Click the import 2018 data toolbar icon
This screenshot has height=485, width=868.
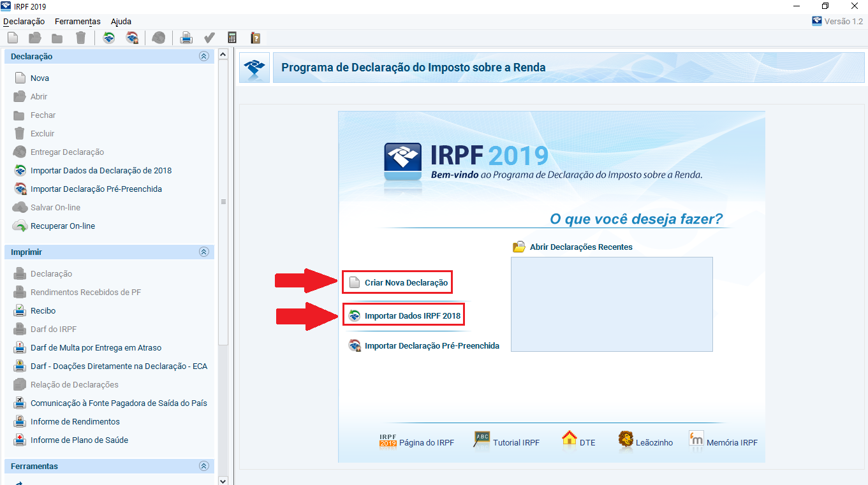pos(109,38)
